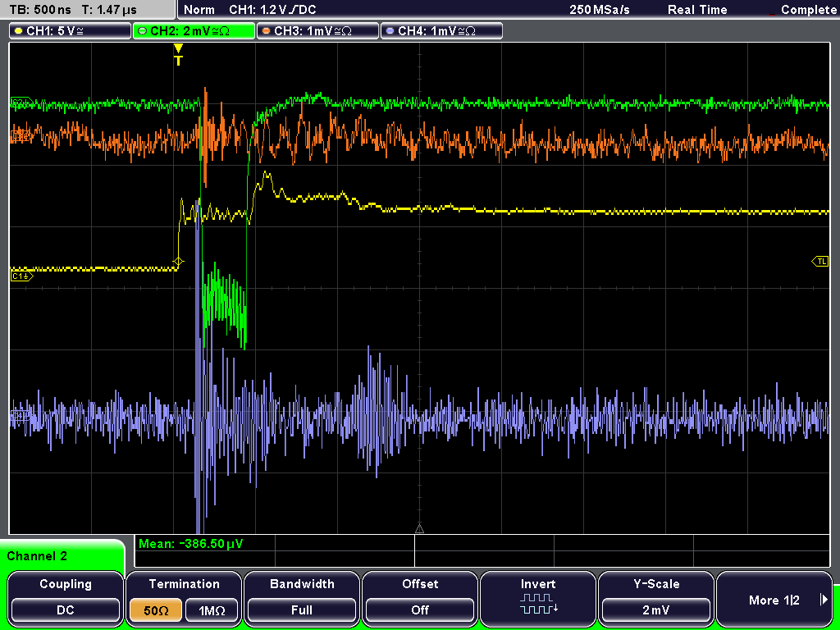Image resolution: width=840 pixels, height=630 pixels.
Task: Click the 250 MSa/s sample rate readout
Action: coord(600,10)
